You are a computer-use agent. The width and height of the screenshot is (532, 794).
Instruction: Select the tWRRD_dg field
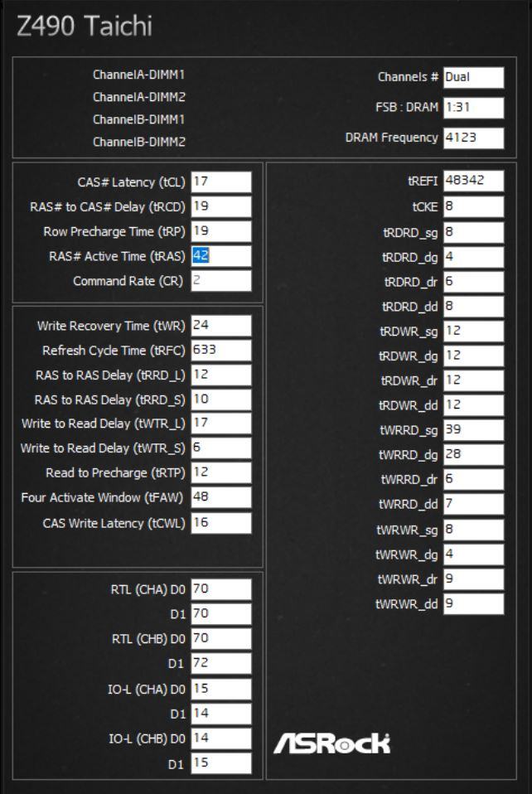coord(474,455)
